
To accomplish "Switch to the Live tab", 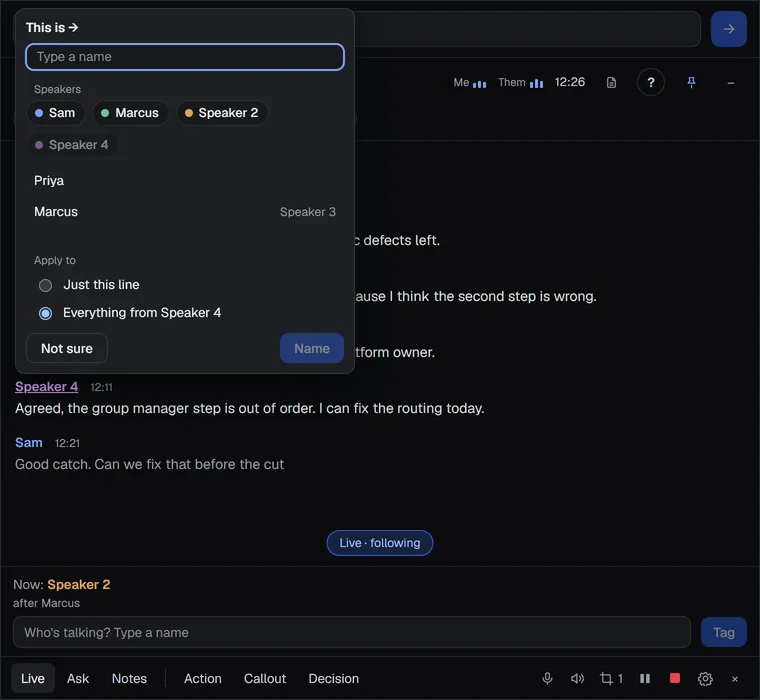I will (x=32, y=679).
